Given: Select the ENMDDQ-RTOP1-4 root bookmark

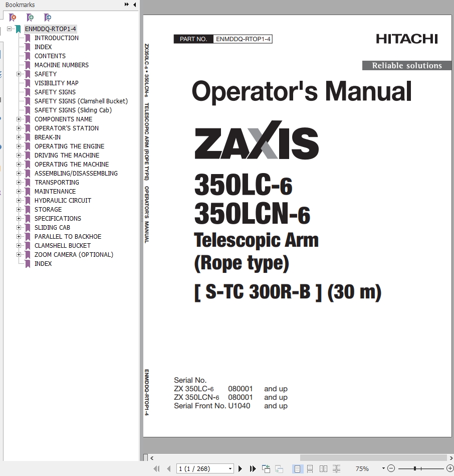Looking at the screenshot, I should point(50,29).
